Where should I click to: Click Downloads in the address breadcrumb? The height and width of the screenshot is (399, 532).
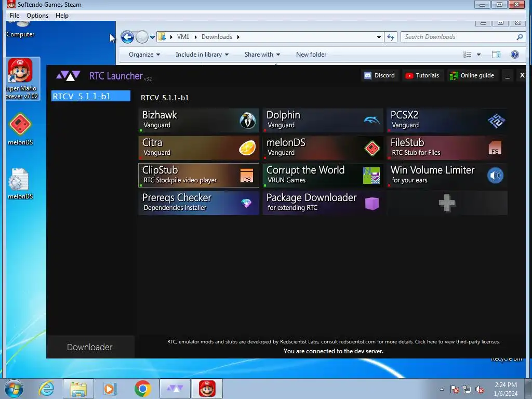(x=217, y=37)
